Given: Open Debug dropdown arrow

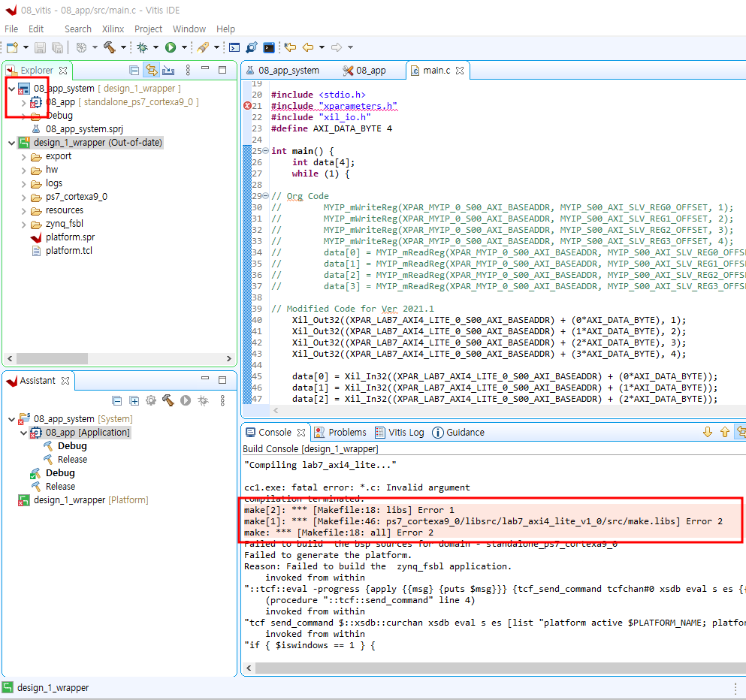Looking at the screenshot, I should (156, 47).
